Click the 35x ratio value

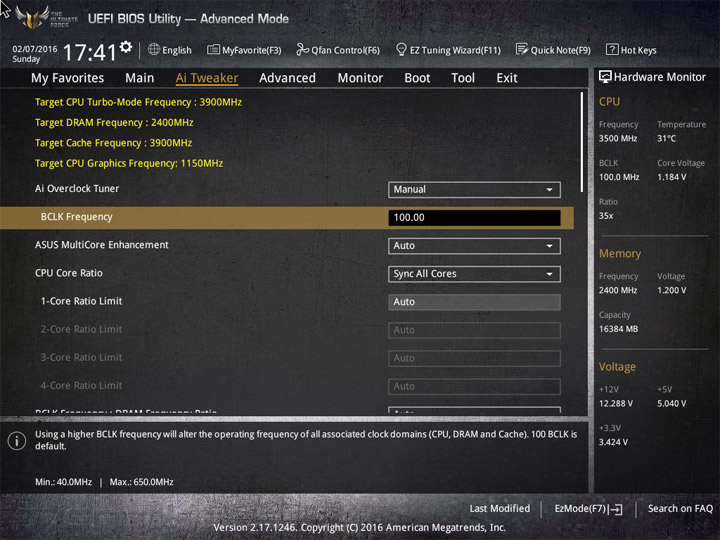606,215
